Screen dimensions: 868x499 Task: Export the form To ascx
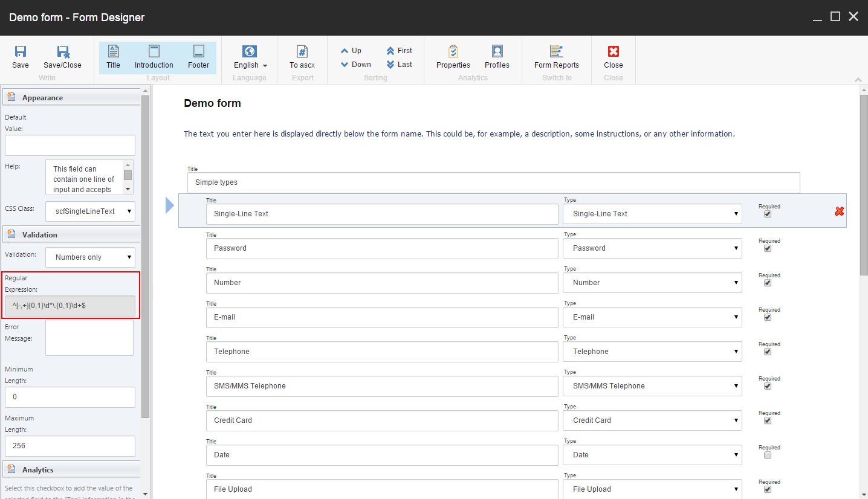302,57
